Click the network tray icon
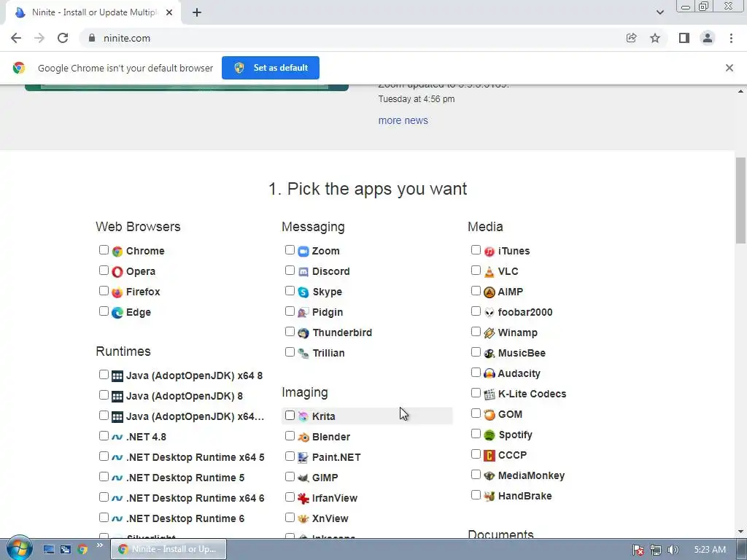Image resolution: width=747 pixels, height=560 pixels. point(656,550)
